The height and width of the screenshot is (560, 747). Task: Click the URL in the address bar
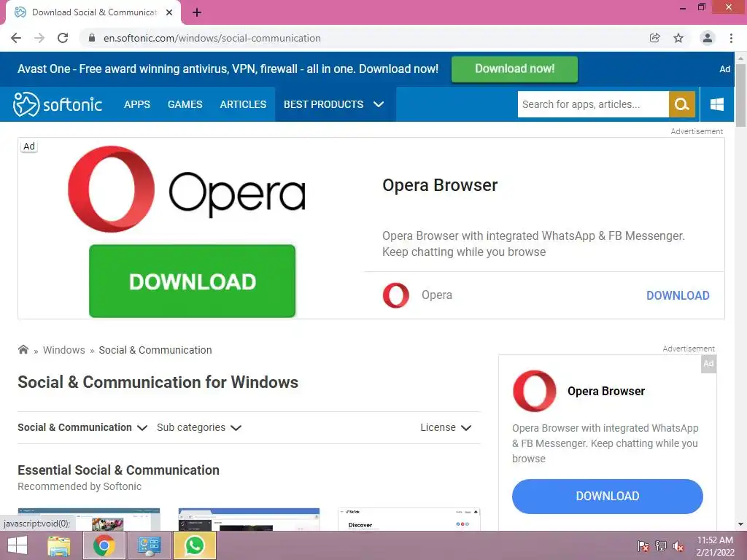click(212, 38)
